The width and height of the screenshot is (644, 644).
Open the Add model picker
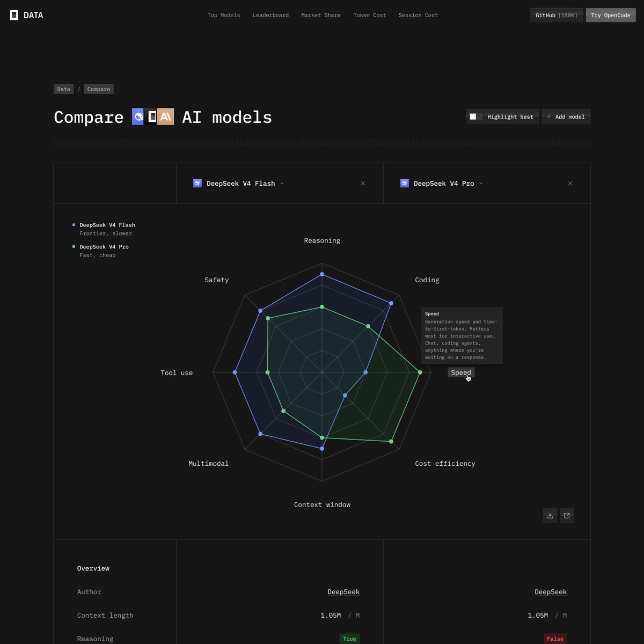tap(566, 116)
